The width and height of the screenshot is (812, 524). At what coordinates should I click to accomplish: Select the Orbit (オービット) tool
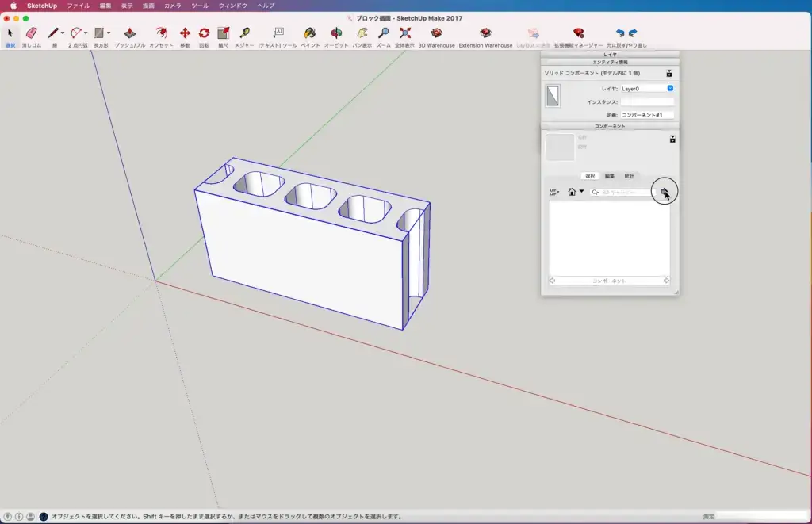[x=336, y=33]
